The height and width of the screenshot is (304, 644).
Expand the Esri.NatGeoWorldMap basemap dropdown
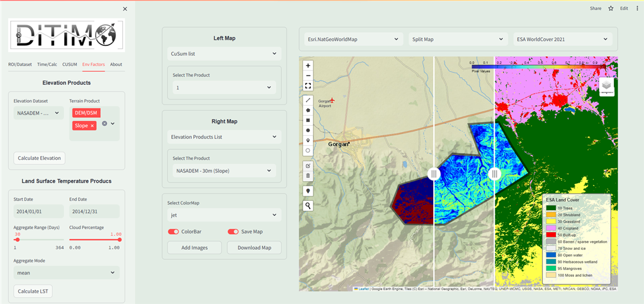pyautogui.click(x=352, y=39)
